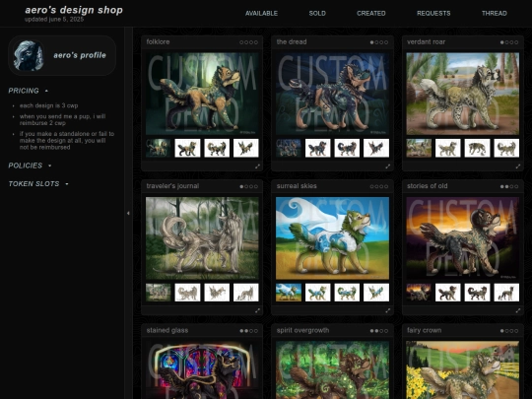The height and width of the screenshot is (399, 532).
Task: Open aero's profile link
Action: coord(80,55)
